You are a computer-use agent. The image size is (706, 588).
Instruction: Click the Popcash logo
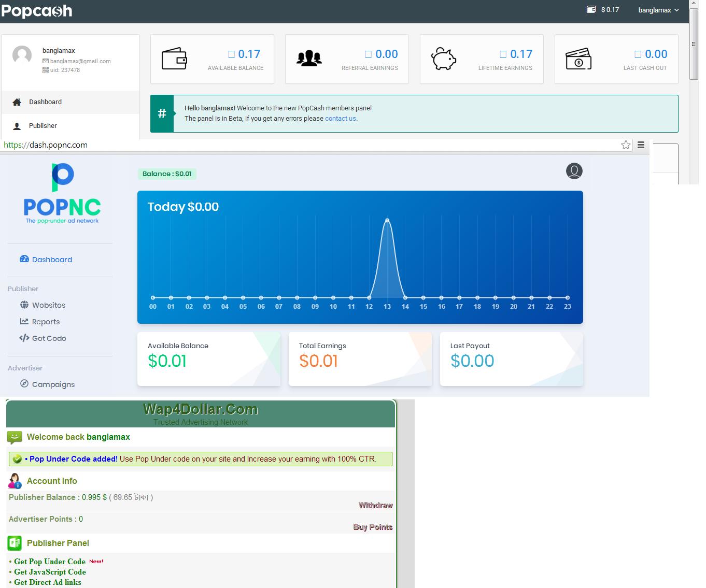[x=37, y=11]
